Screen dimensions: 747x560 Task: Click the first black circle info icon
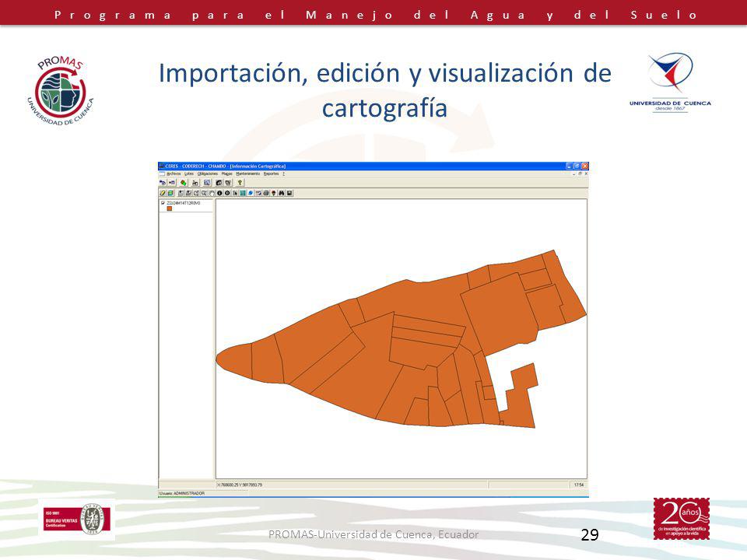point(219,194)
